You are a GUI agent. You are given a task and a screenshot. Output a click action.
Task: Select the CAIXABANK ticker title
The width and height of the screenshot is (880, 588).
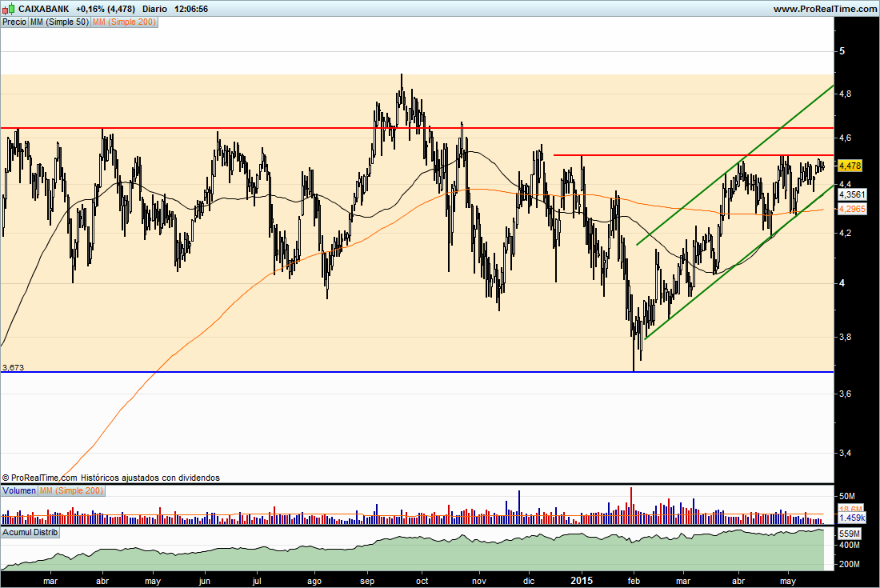pyautogui.click(x=44, y=9)
